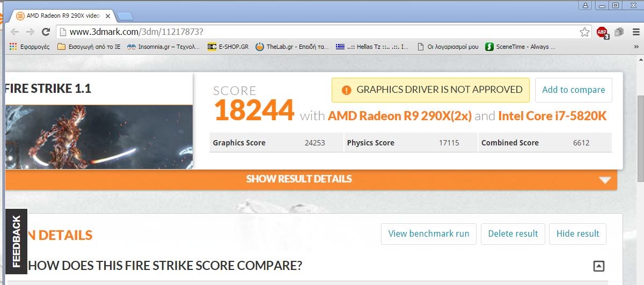Open the Hellas Tz bookmark
Image resolution: width=644 pixels, height=285 pixels.
click(x=372, y=47)
